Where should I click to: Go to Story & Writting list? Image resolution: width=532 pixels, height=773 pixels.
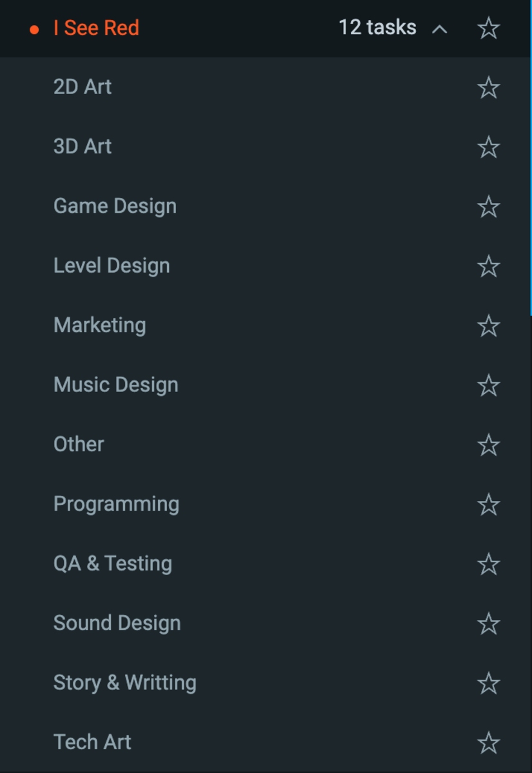tap(124, 683)
